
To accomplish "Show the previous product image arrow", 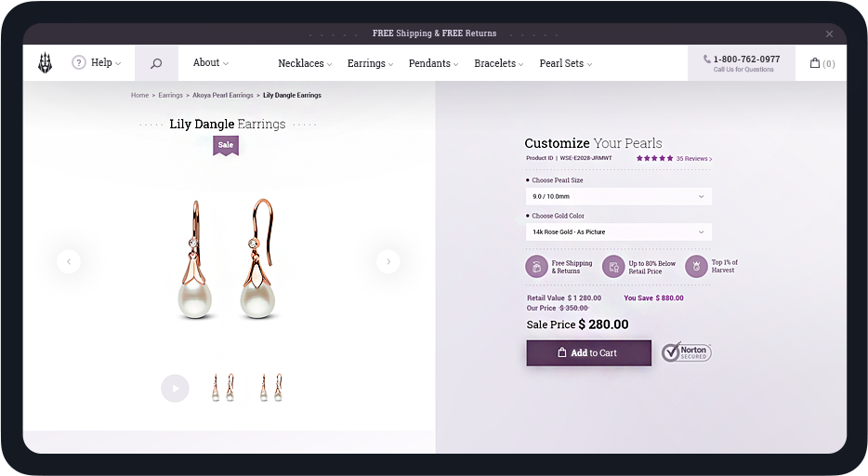I will point(69,261).
